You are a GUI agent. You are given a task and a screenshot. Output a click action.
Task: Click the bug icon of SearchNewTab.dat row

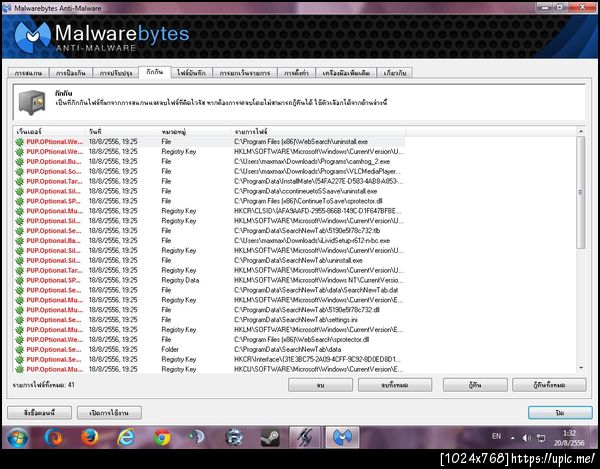pyautogui.click(x=19, y=290)
